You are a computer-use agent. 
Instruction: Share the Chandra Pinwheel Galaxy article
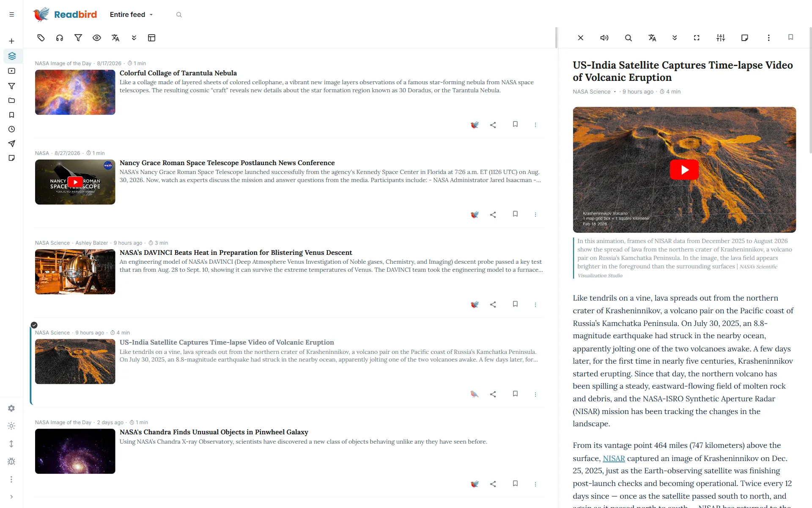coord(493,484)
